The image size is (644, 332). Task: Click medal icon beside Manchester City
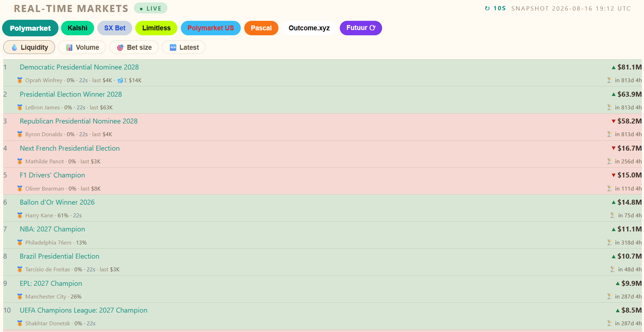(20, 296)
